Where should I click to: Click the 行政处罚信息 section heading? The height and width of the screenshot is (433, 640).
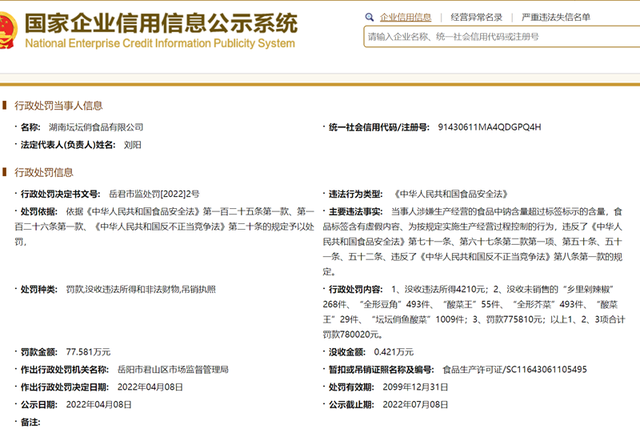44,173
